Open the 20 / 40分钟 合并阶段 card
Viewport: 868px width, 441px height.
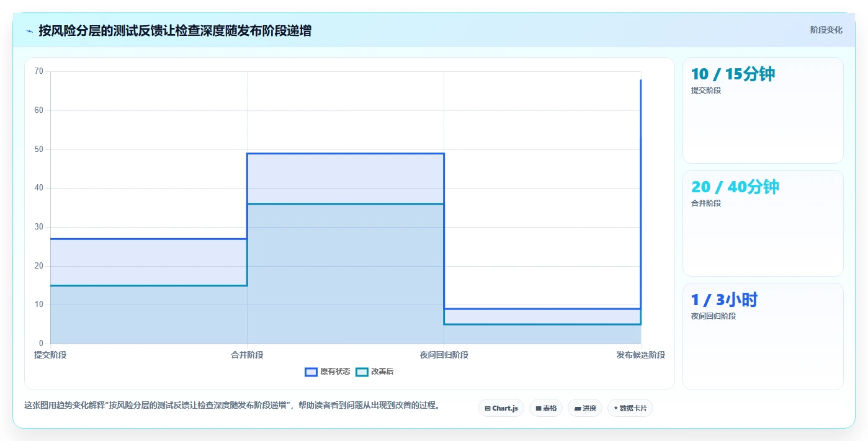pyautogui.click(x=763, y=223)
